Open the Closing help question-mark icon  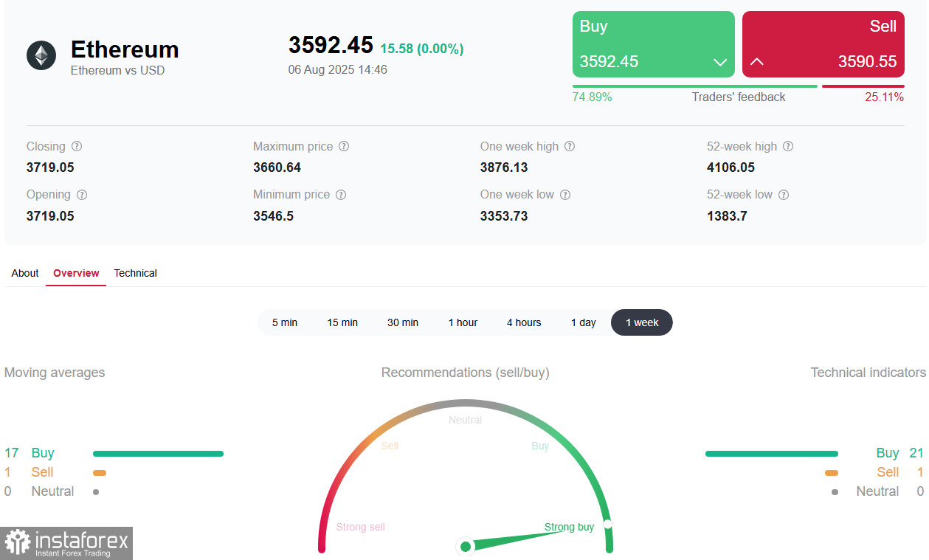pos(77,147)
